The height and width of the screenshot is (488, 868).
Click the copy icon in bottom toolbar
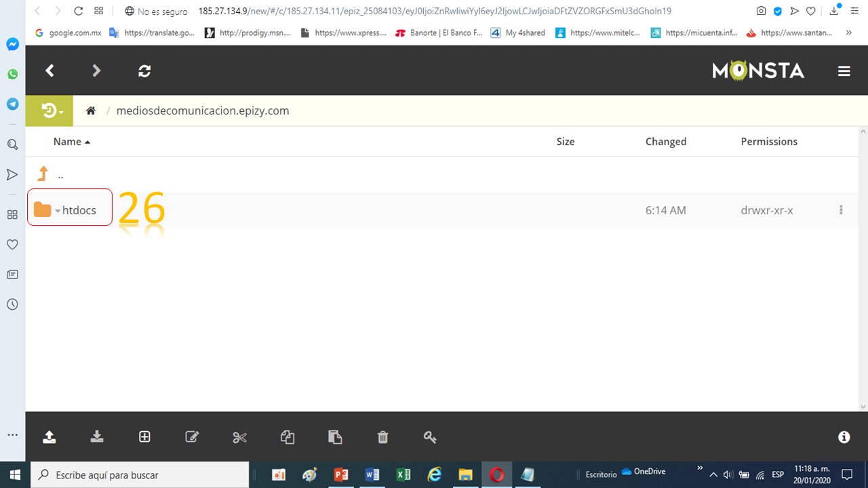point(288,437)
